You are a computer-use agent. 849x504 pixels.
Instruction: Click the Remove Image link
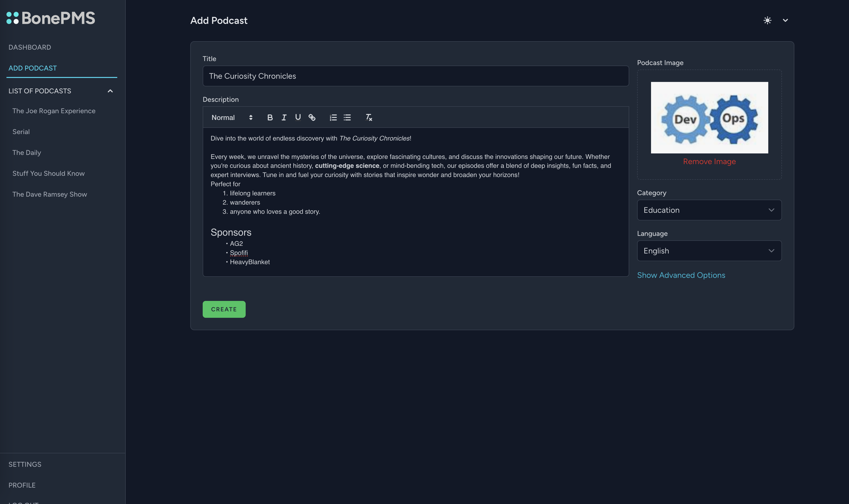(x=709, y=162)
